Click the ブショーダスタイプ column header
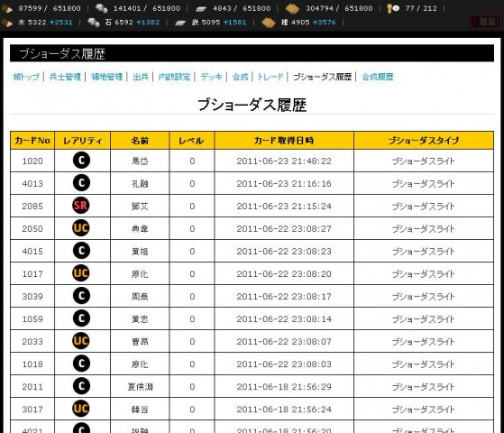The image size is (504, 433). pyautogui.click(x=424, y=140)
